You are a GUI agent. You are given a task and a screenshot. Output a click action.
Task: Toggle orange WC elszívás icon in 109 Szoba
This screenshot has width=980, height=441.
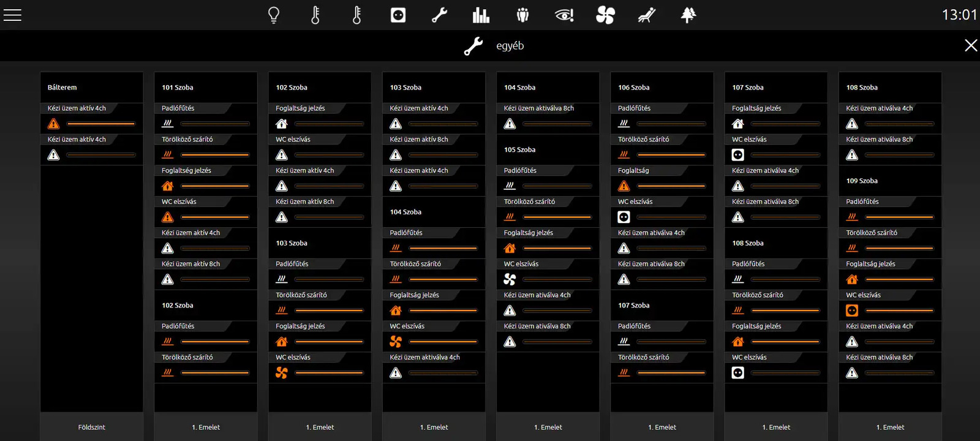click(x=852, y=311)
